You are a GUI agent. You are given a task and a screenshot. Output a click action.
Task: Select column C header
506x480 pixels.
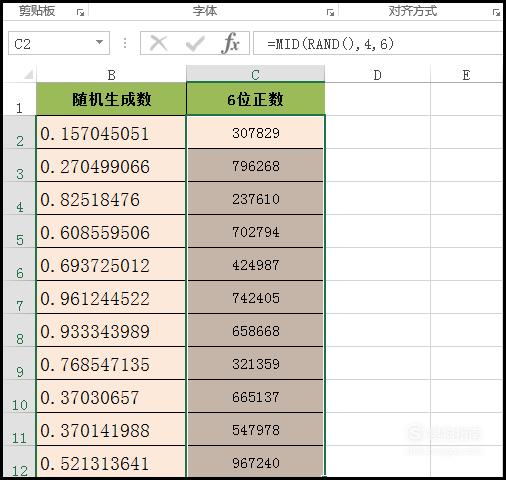[256, 74]
